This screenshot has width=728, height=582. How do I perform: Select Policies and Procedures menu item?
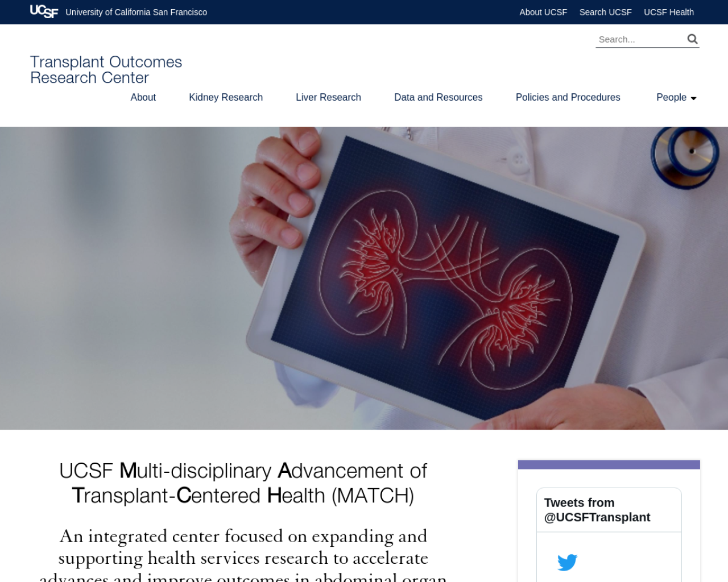pos(568,97)
